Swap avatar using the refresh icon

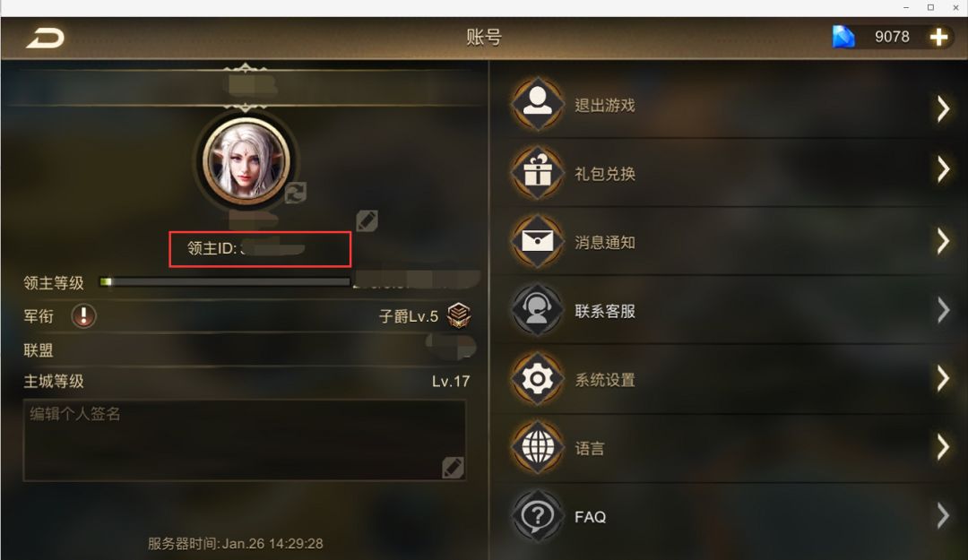295,193
